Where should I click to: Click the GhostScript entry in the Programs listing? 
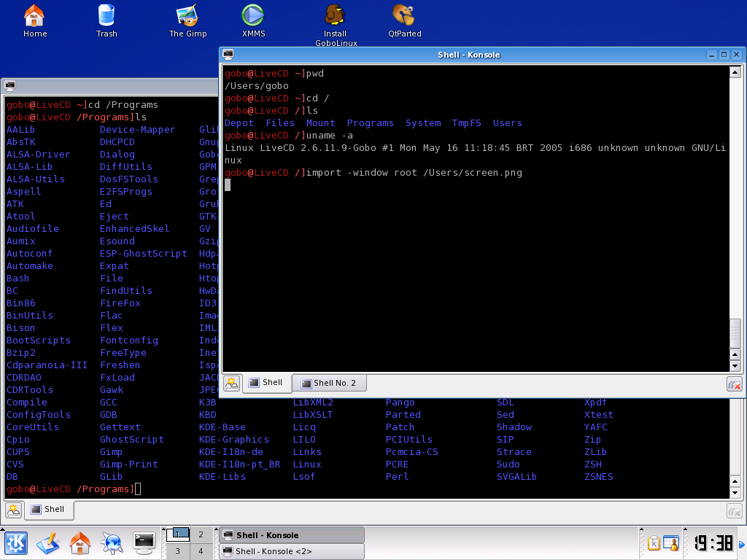click(132, 439)
